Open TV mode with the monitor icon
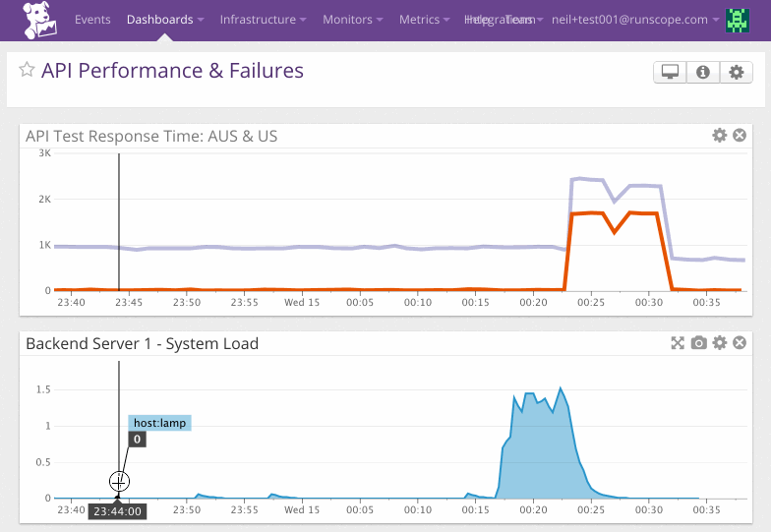Viewport: 771px width, 532px height. (671, 72)
